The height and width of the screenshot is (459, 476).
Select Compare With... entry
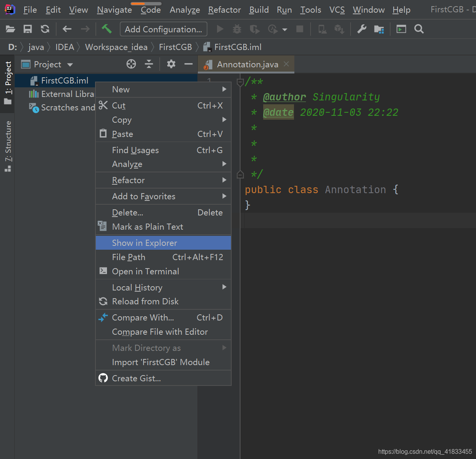click(163, 317)
